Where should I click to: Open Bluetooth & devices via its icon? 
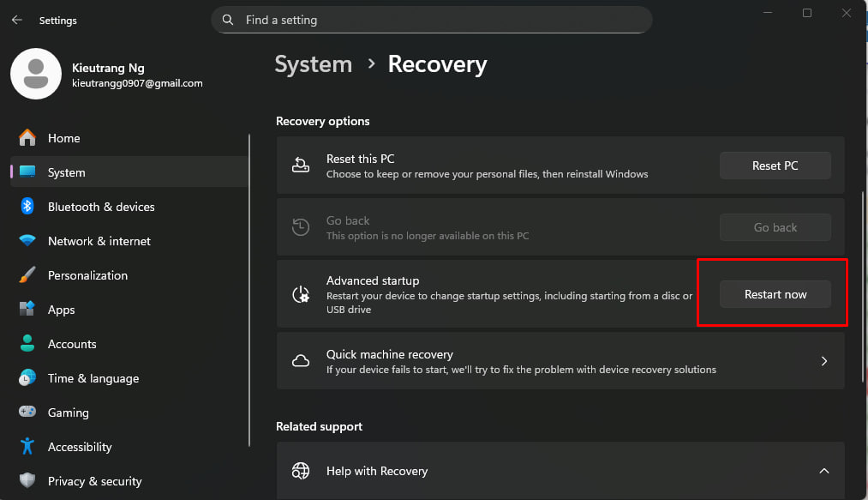(x=27, y=207)
